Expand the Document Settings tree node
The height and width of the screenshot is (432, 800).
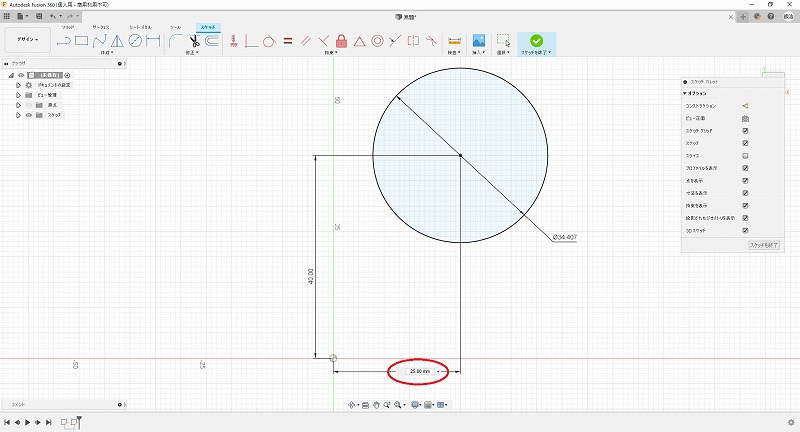click(x=18, y=85)
